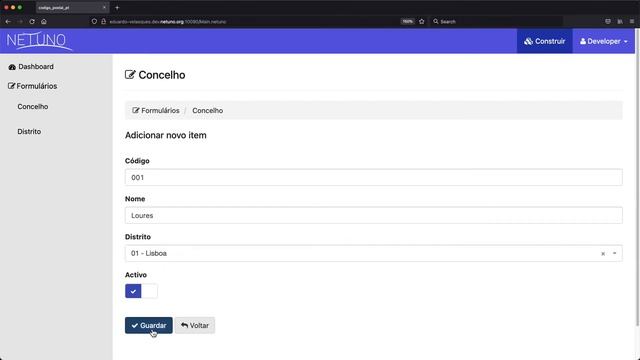This screenshot has height=360, width=640.
Task: Click the padlock site info icon
Action: pyautogui.click(x=104, y=22)
